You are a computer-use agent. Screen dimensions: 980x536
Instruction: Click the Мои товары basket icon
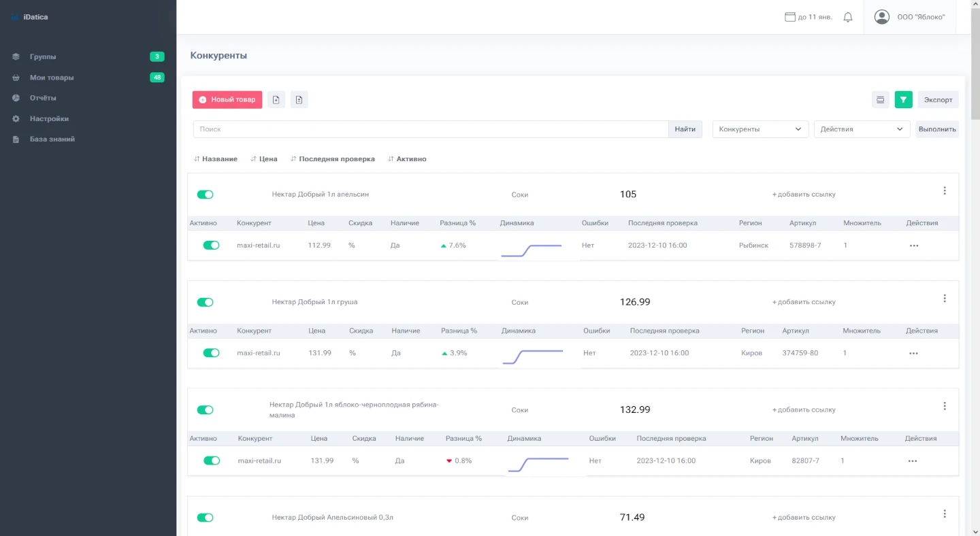[x=16, y=78]
